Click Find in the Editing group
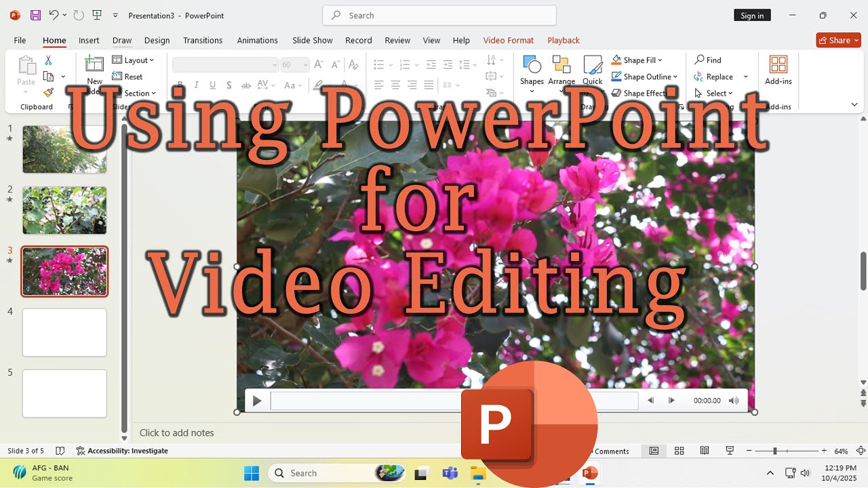 pyautogui.click(x=707, y=60)
